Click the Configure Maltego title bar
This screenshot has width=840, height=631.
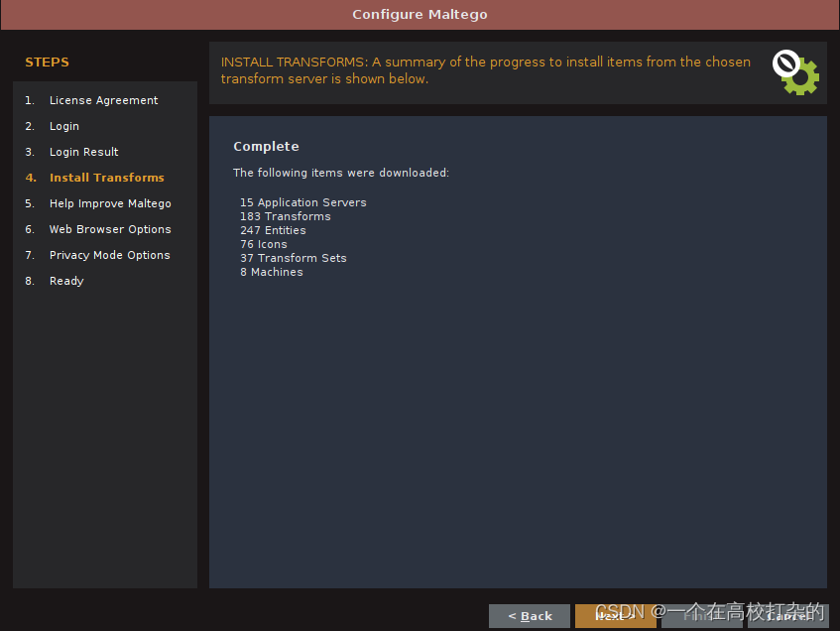[x=420, y=15]
